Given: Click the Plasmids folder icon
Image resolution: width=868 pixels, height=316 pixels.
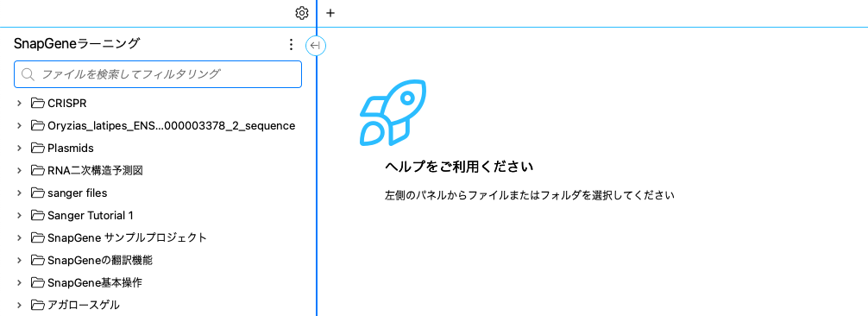Looking at the screenshot, I should 38,148.
